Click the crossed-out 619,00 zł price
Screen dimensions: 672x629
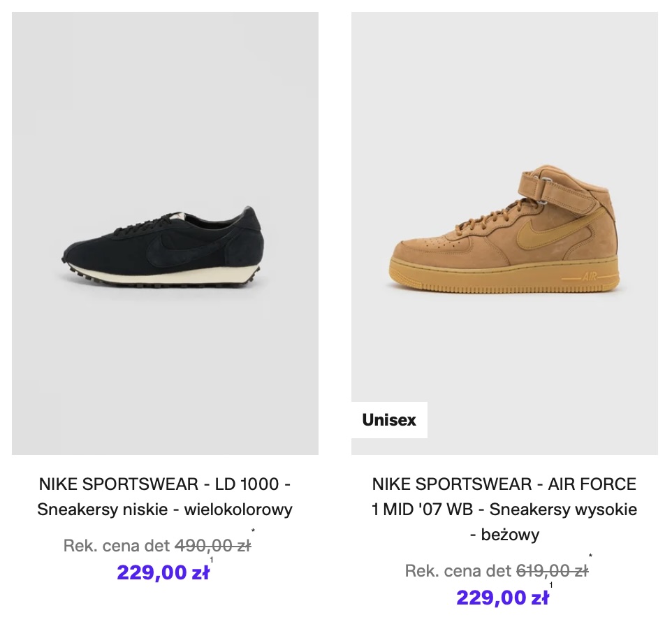552,571
